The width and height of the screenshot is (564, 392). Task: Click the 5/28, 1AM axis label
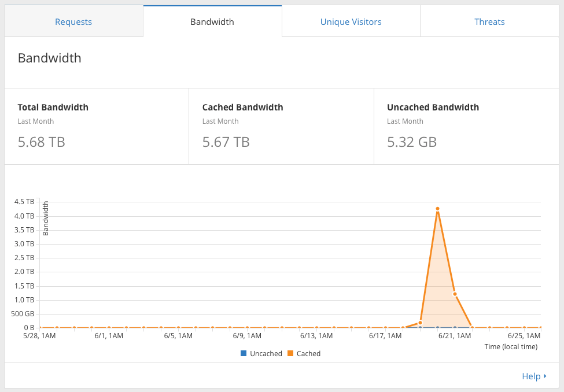(x=39, y=336)
